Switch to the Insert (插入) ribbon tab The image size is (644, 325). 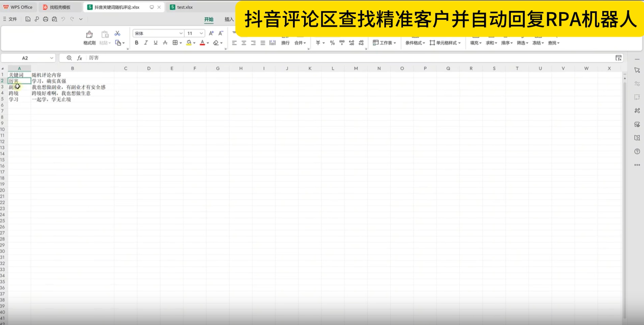[229, 19]
